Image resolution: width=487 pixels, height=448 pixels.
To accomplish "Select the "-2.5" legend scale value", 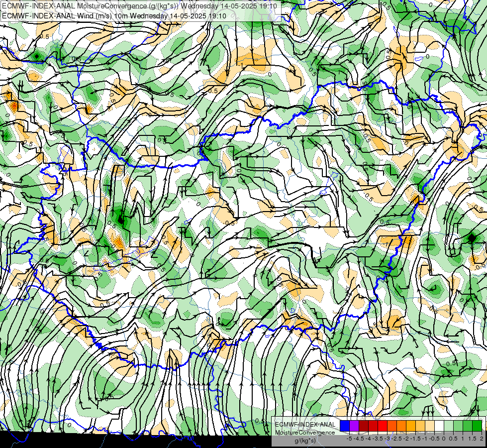I will 396,439.
